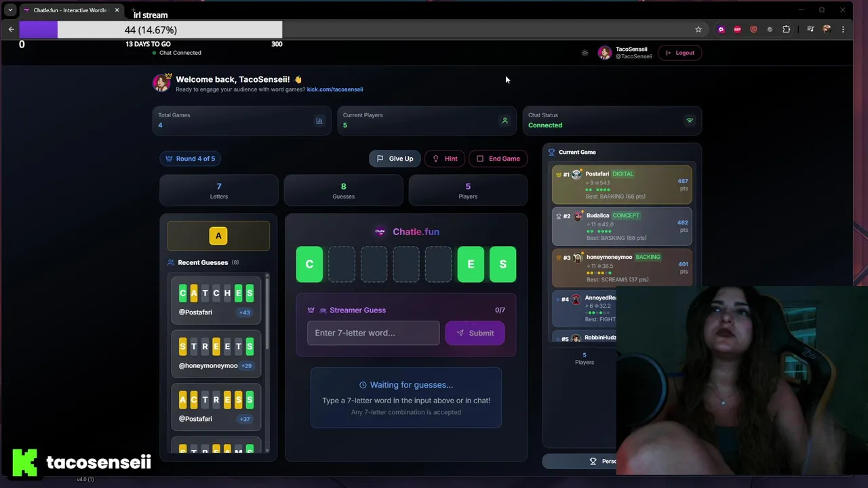Screen dimensions: 868x488
Task: Click the ABP extension icon
Action: pyautogui.click(x=737, y=29)
